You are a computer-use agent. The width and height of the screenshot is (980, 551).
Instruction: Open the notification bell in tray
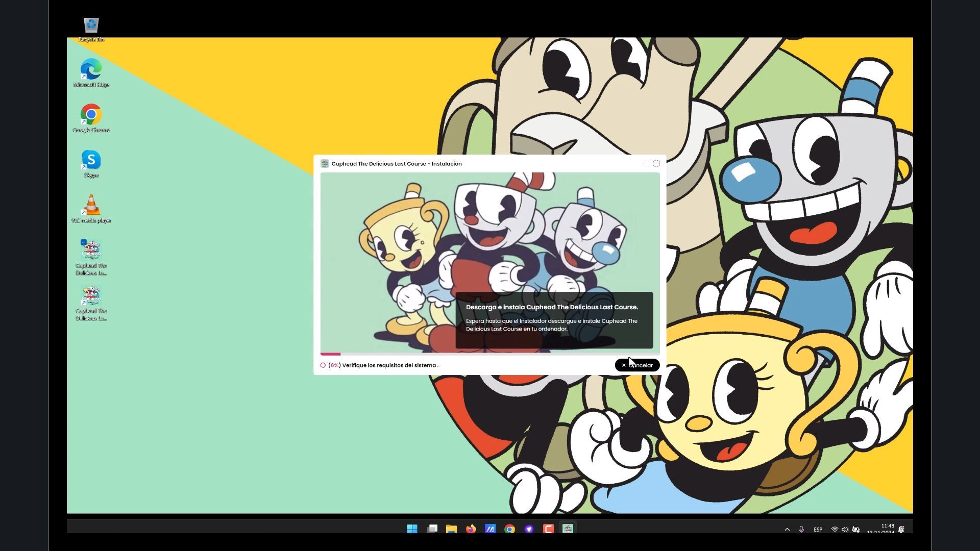click(x=901, y=530)
